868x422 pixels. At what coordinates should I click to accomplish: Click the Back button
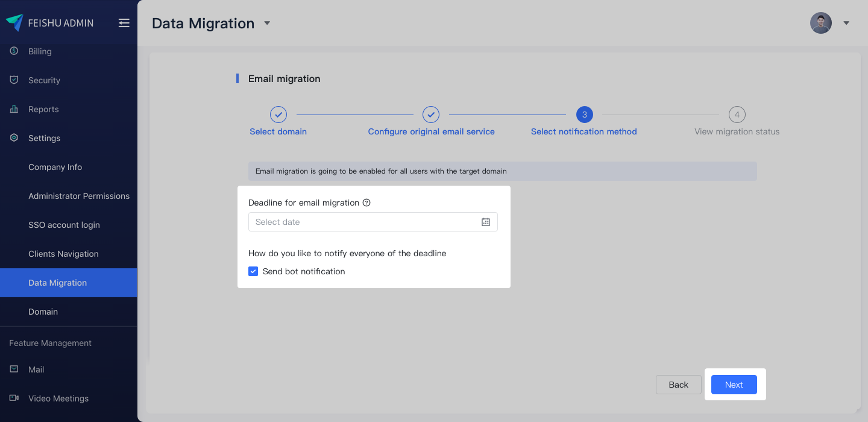(679, 385)
